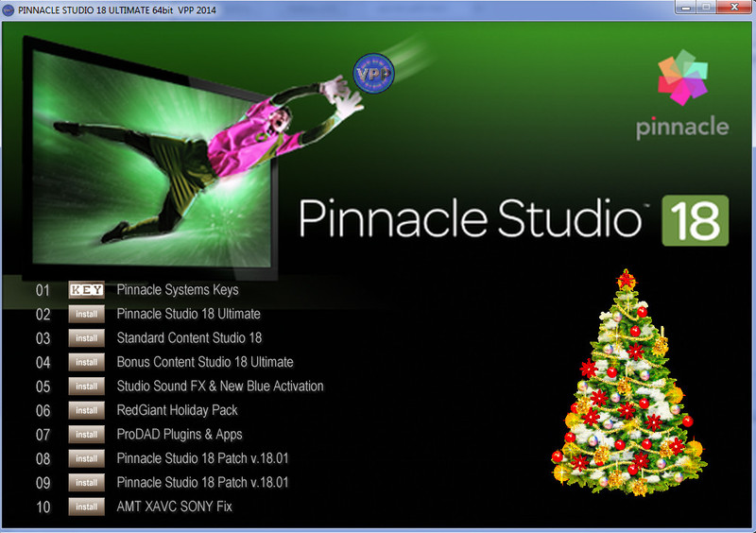The image size is (756, 533).
Task: Click the install button in row 09
Action: 86,483
